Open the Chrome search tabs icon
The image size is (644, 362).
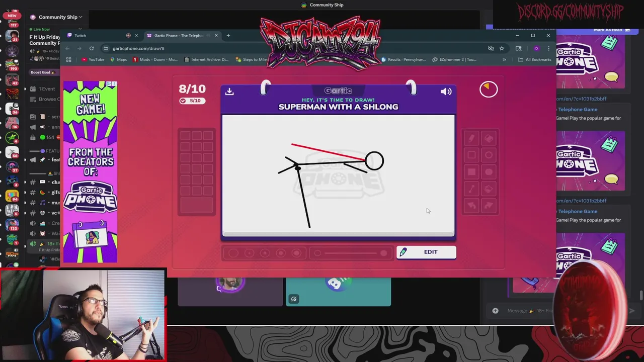coord(519,48)
